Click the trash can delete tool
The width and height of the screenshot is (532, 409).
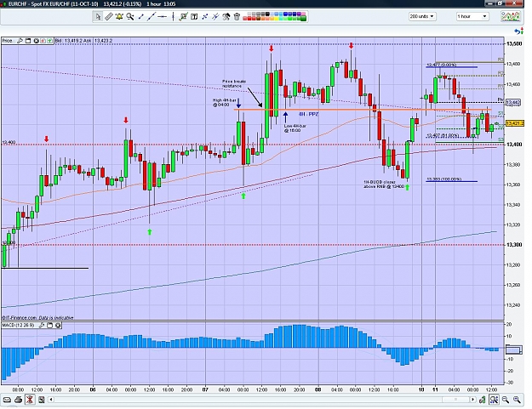[237, 16]
